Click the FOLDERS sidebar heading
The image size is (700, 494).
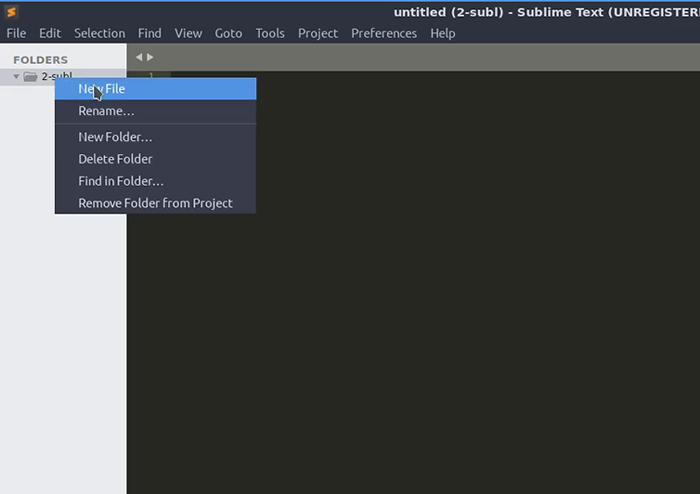pos(41,60)
